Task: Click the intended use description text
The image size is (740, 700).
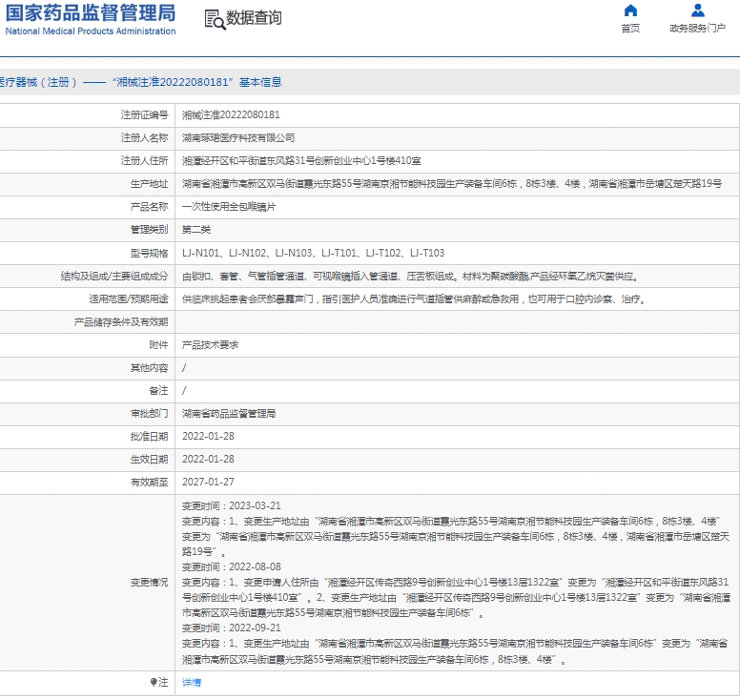Action: click(x=415, y=299)
